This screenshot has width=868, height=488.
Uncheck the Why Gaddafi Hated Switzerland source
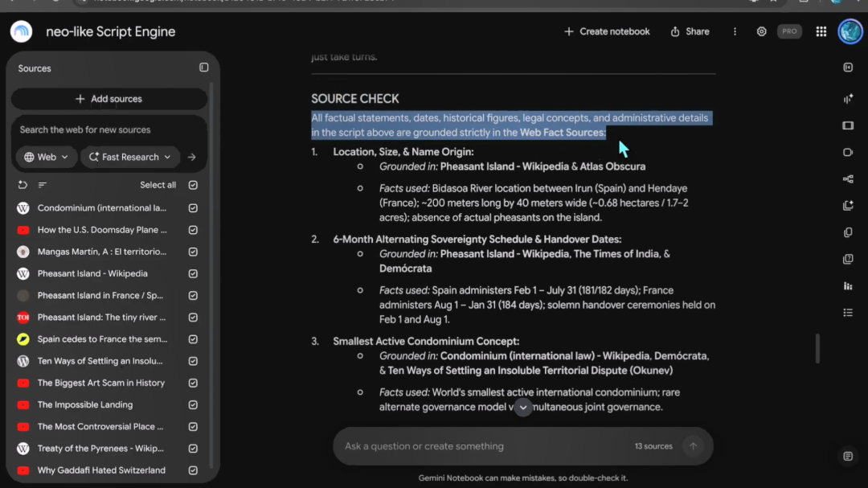[193, 470]
